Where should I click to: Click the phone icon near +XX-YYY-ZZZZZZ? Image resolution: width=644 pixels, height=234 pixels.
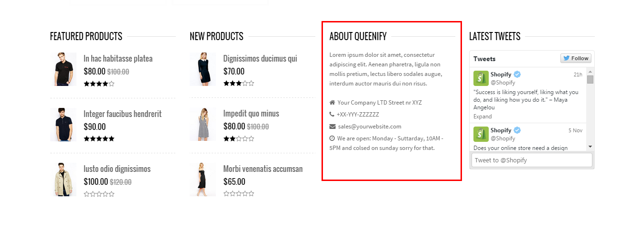tap(332, 115)
